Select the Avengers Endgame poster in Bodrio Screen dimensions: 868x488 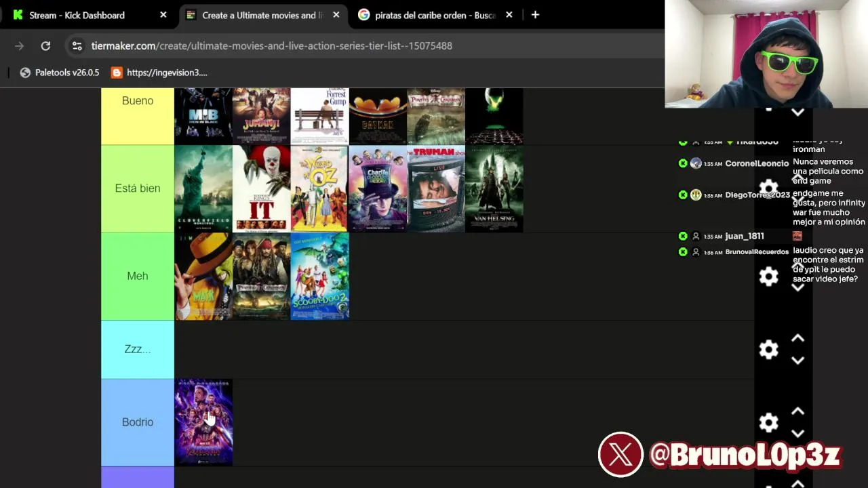[203, 422]
